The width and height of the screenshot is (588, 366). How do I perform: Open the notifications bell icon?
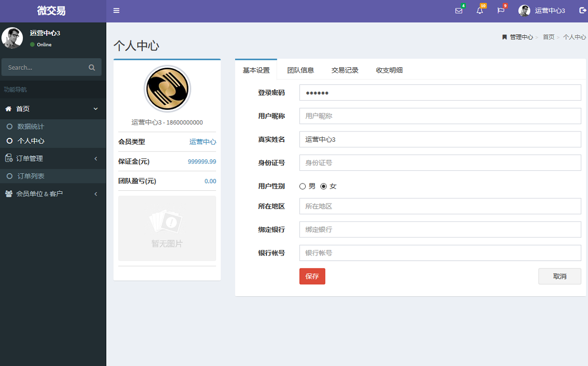pyautogui.click(x=480, y=10)
